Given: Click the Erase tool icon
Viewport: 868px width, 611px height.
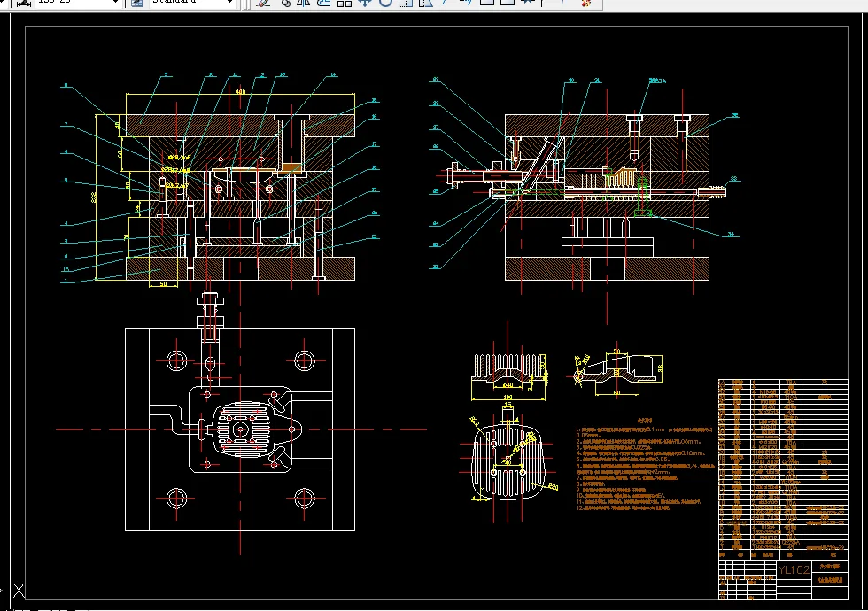Looking at the screenshot, I should click(x=264, y=3).
